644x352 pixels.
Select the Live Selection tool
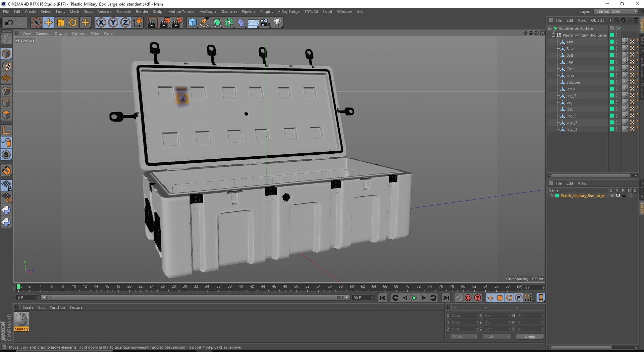coord(36,22)
